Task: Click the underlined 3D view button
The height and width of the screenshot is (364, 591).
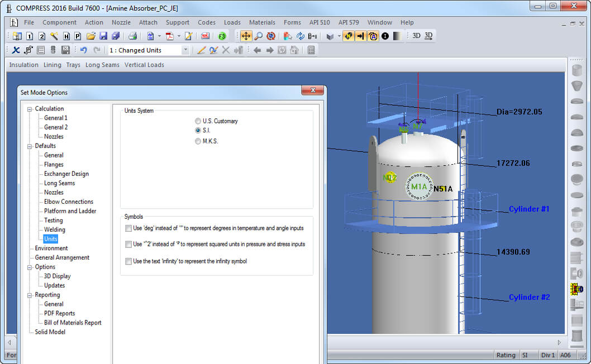Action: [428, 36]
